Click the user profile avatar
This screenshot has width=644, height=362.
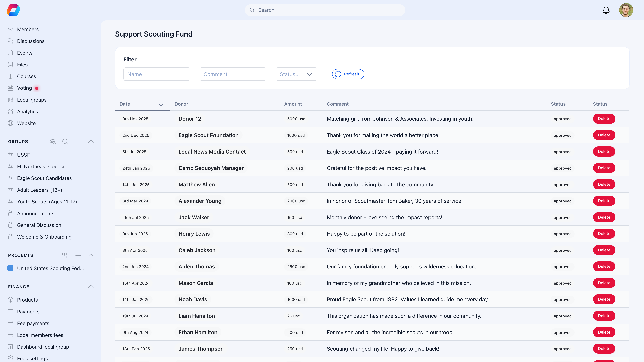626,10
